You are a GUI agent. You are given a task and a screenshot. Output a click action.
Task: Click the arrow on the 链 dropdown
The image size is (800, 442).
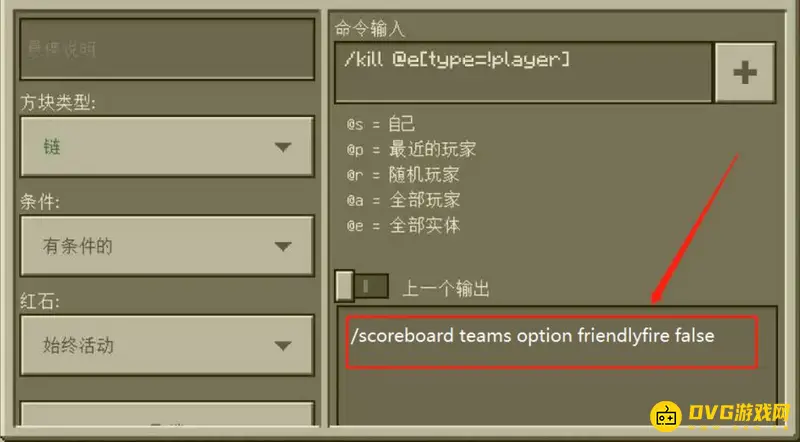283,147
